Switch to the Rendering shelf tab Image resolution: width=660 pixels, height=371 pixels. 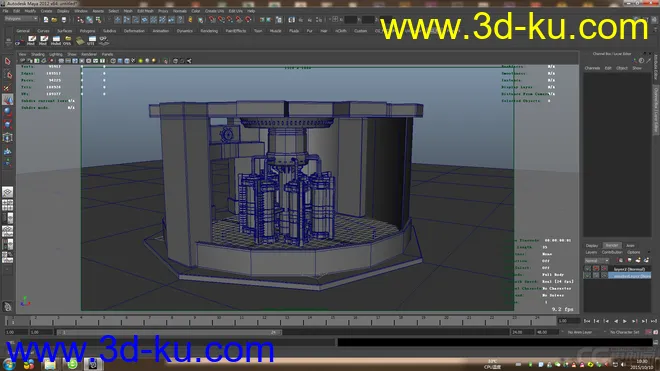click(209, 31)
